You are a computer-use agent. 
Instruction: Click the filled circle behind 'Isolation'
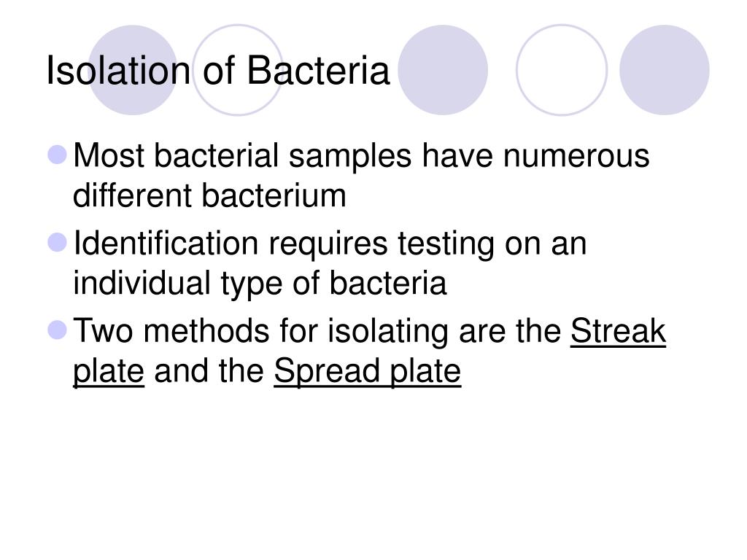tap(133, 70)
